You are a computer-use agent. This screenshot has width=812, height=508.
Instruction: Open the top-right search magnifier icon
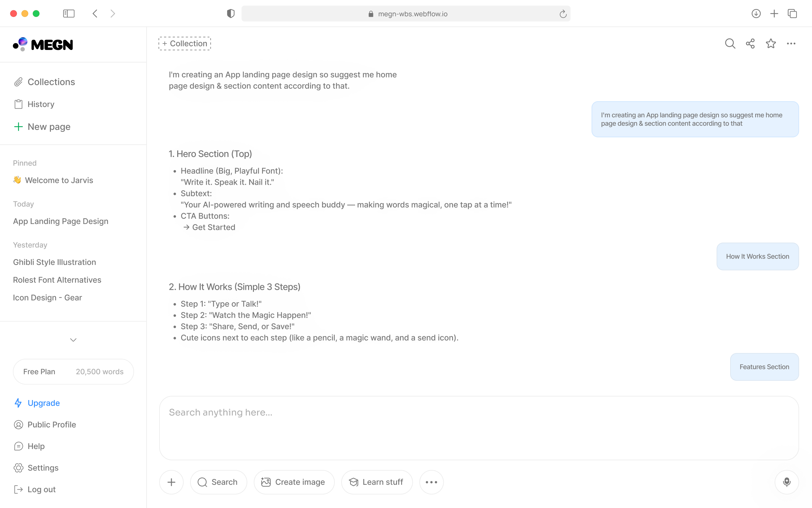(x=730, y=43)
